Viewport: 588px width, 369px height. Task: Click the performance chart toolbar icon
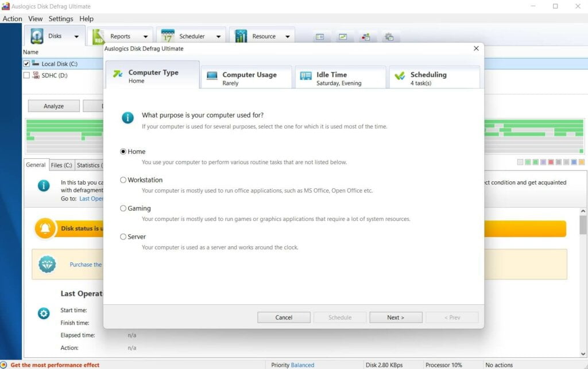pyautogui.click(x=342, y=36)
